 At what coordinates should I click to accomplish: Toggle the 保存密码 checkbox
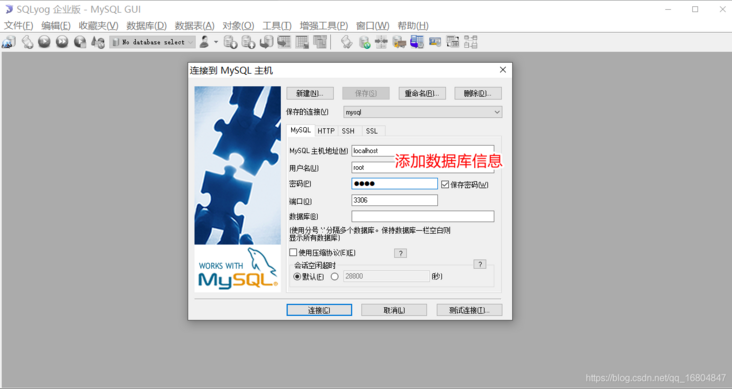(x=445, y=184)
